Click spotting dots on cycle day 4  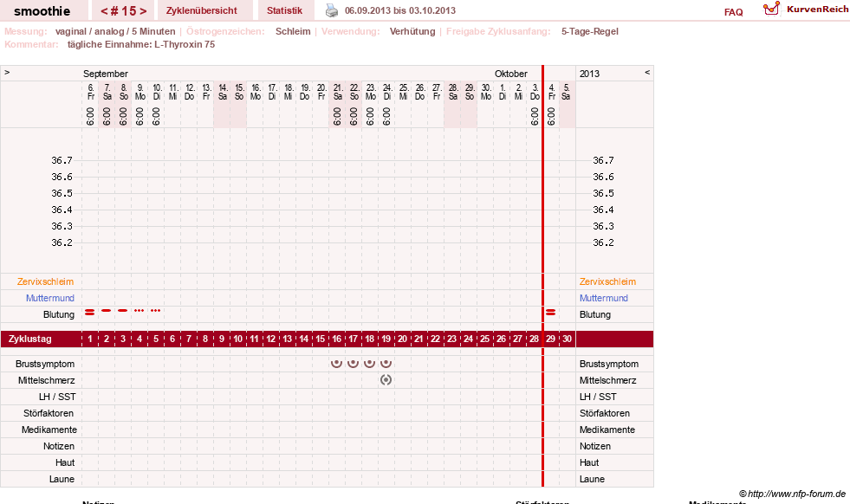[x=140, y=311]
